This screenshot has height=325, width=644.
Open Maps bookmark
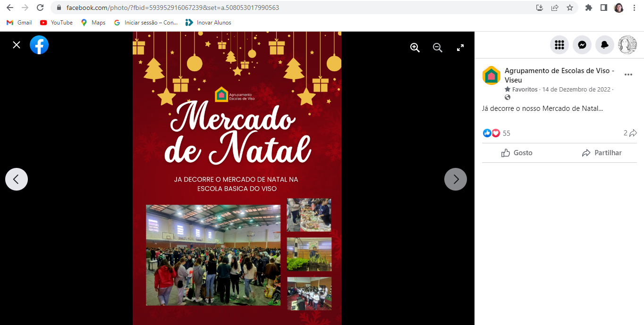coord(93,23)
